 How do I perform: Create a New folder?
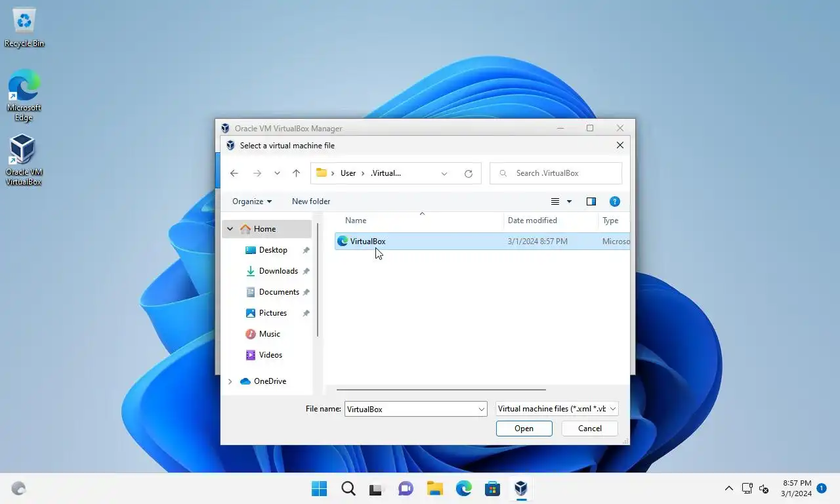pyautogui.click(x=311, y=201)
